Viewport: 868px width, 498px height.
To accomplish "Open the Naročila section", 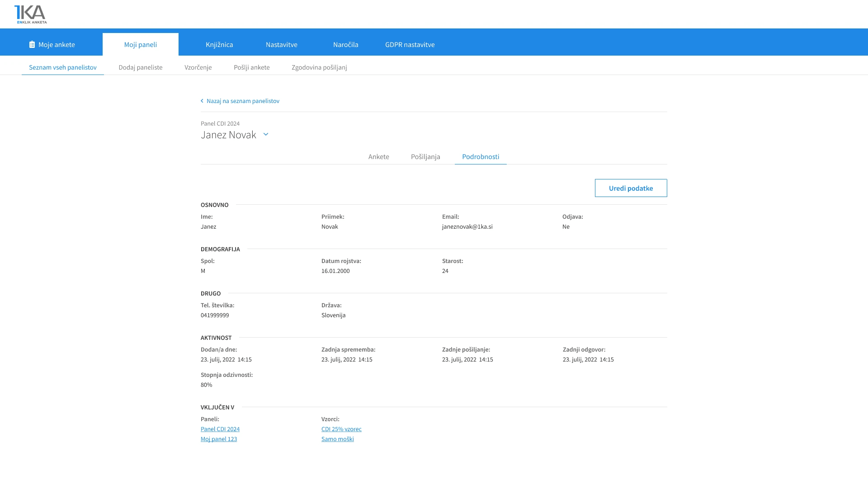I will (345, 45).
